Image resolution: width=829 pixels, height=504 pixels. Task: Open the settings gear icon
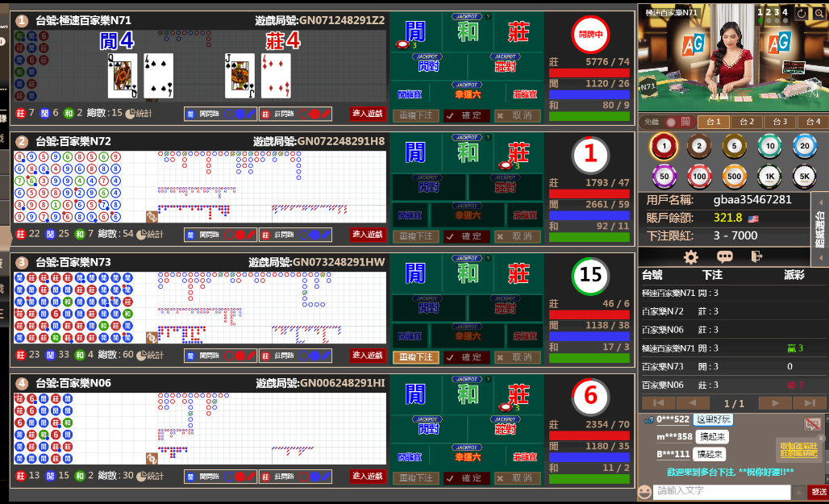[690, 256]
